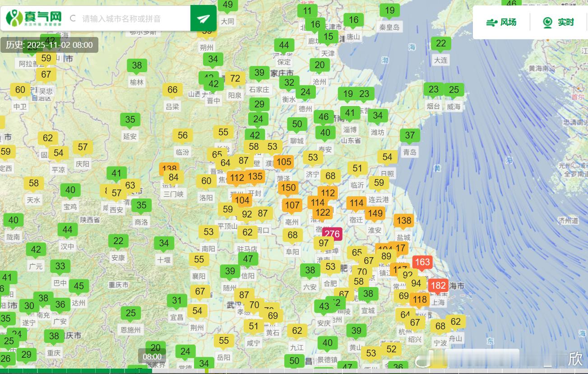Select the 40 marker above 泰安

click(x=325, y=133)
